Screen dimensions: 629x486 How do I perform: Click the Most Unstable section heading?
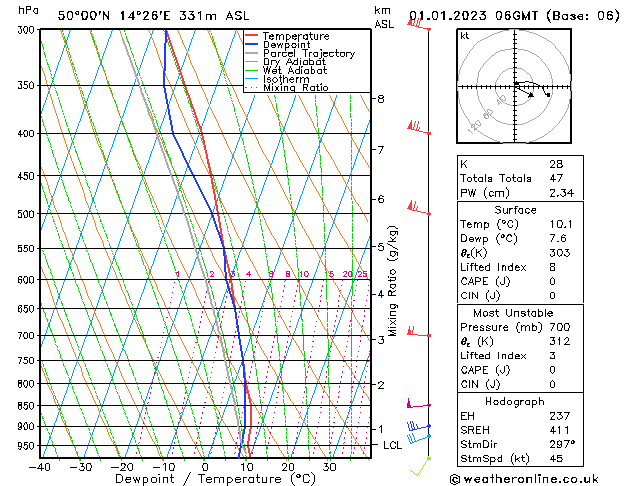coord(515,312)
